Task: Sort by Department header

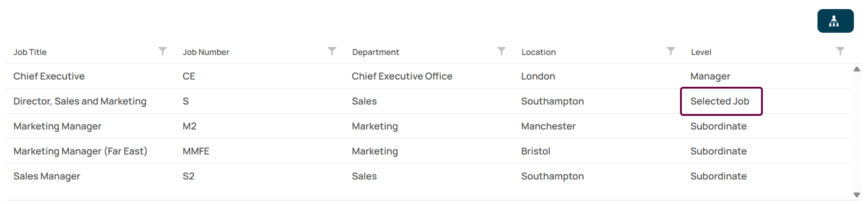Action: 376,52
